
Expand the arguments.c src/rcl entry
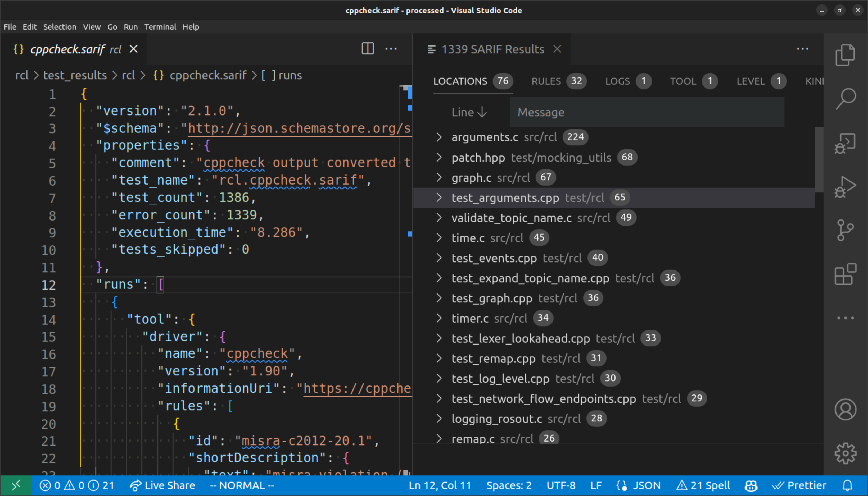[x=439, y=137]
